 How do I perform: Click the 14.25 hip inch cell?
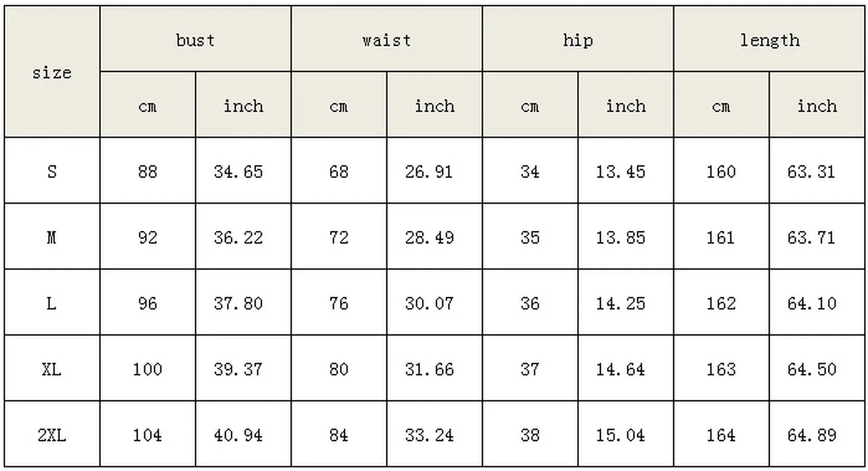click(x=620, y=304)
